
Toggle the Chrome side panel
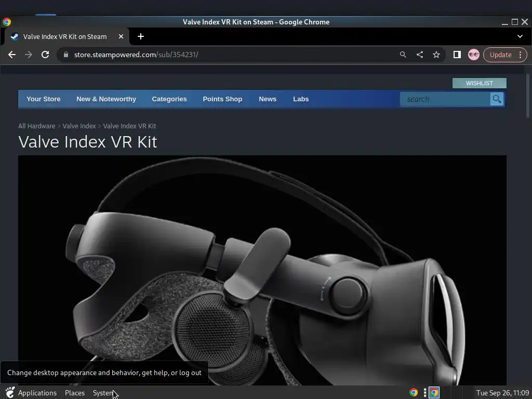pyautogui.click(x=457, y=55)
